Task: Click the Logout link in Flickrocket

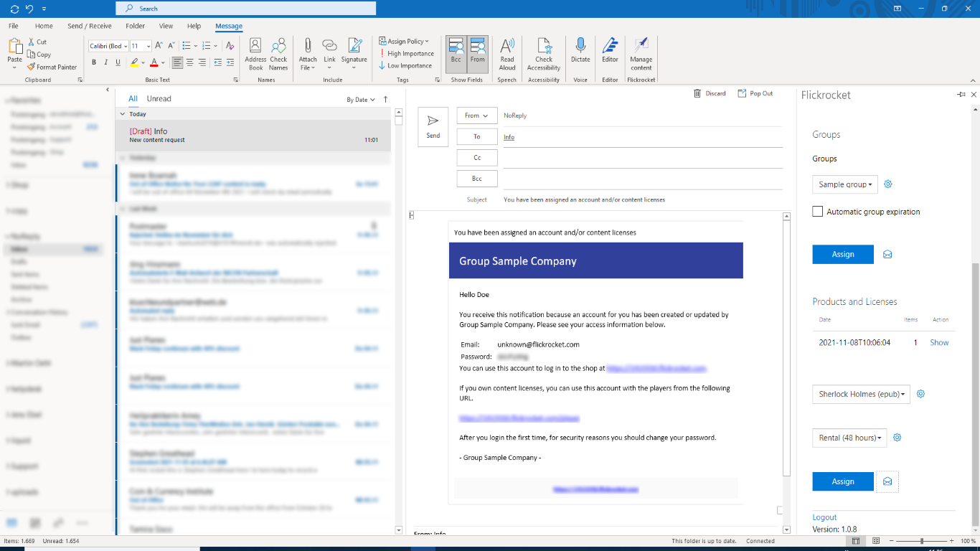Action: click(824, 517)
